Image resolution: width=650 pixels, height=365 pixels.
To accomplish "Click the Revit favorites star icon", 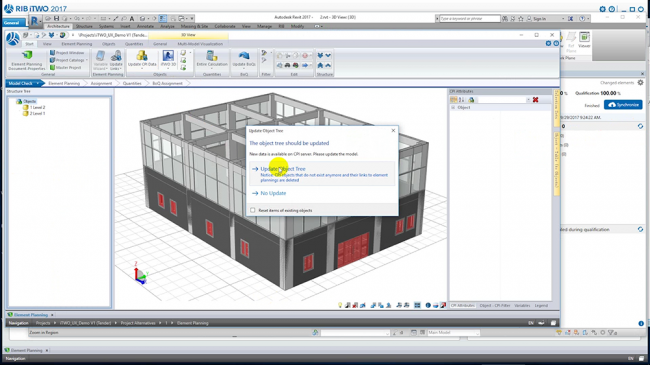I will click(521, 19).
